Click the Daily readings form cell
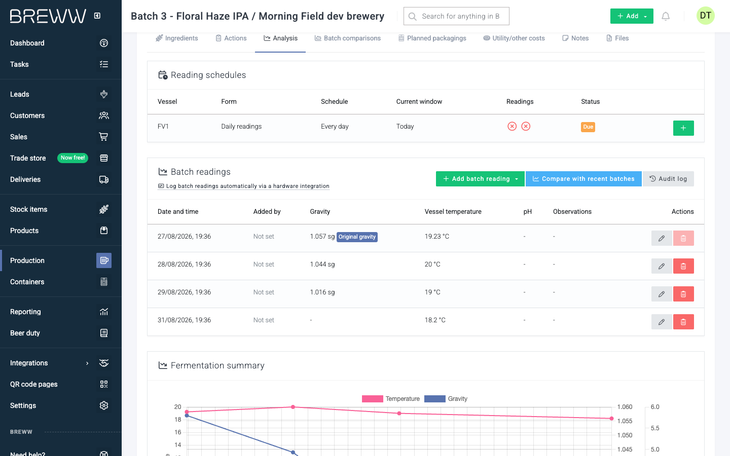Viewport: 730px width, 456px height. pos(241,126)
